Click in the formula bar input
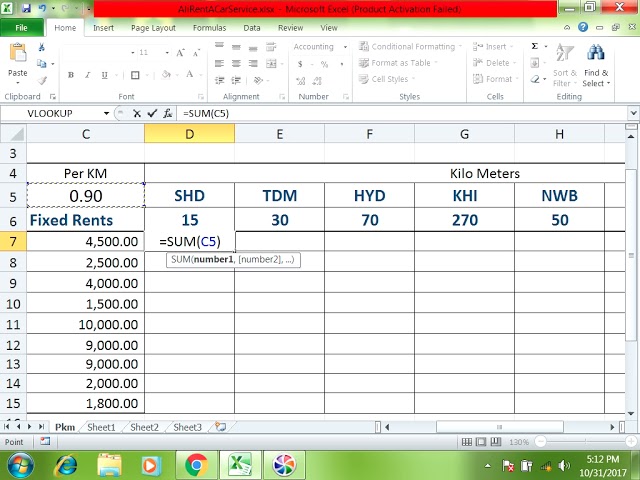The width and height of the screenshot is (640, 480). pos(402,113)
